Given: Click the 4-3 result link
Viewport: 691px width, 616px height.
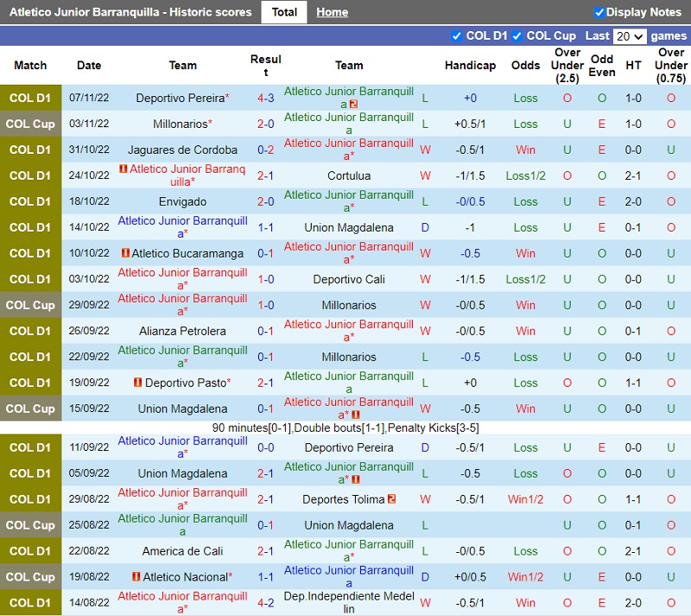Looking at the screenshot, I should click(263, 98).
